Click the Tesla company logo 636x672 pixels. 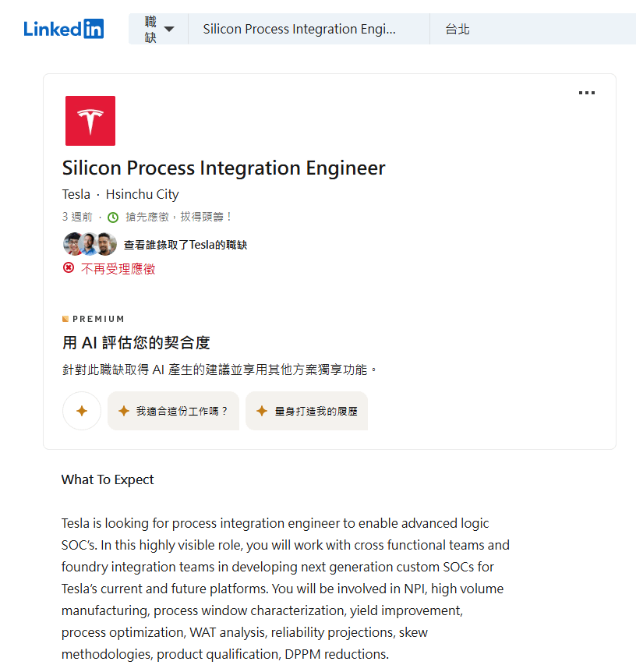(90, 120)
